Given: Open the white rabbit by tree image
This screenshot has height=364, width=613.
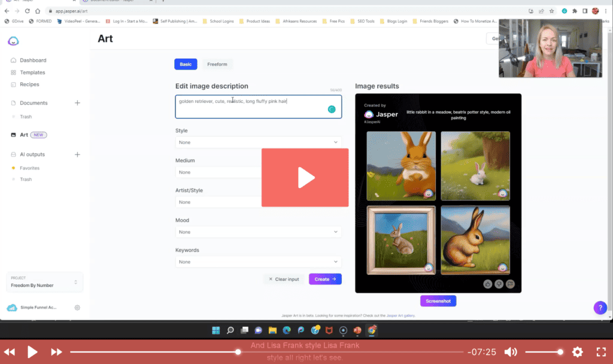Looking at the screenshot, I should [x=475, y=166].
